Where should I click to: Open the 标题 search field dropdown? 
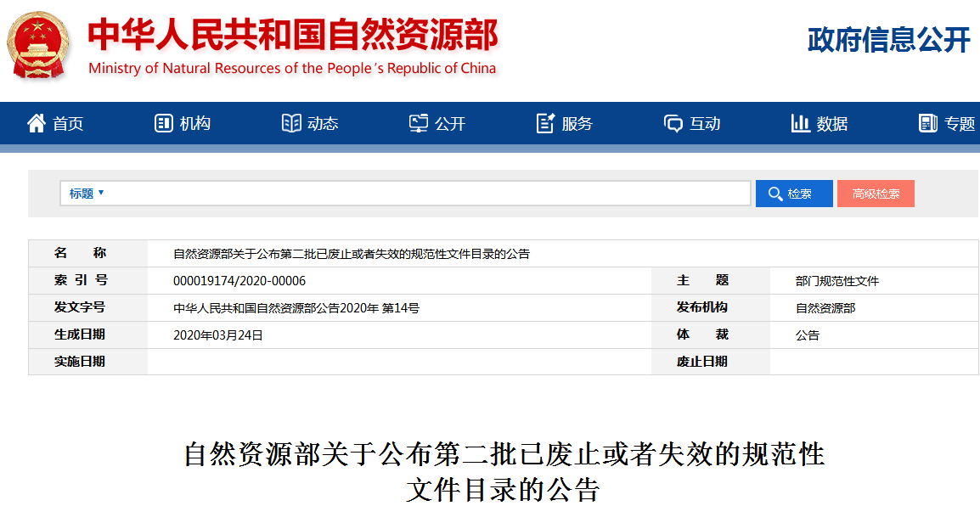(x=87, y=194)
